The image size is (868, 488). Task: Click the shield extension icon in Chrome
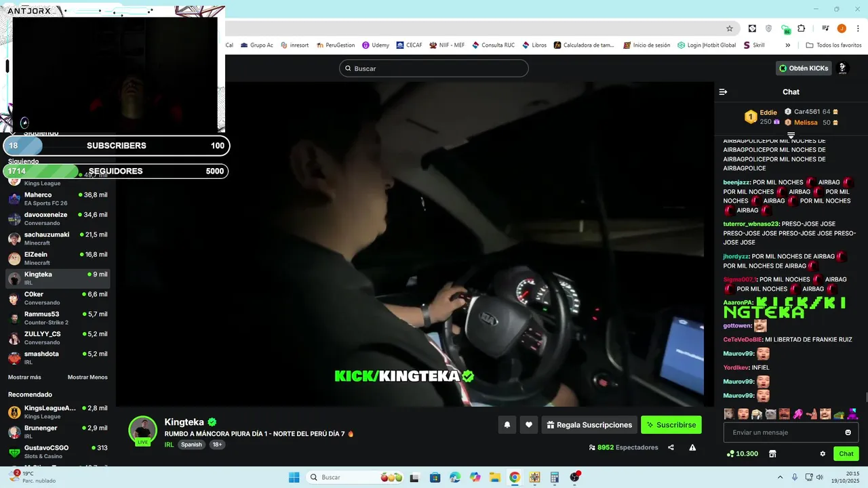(768, 28)
